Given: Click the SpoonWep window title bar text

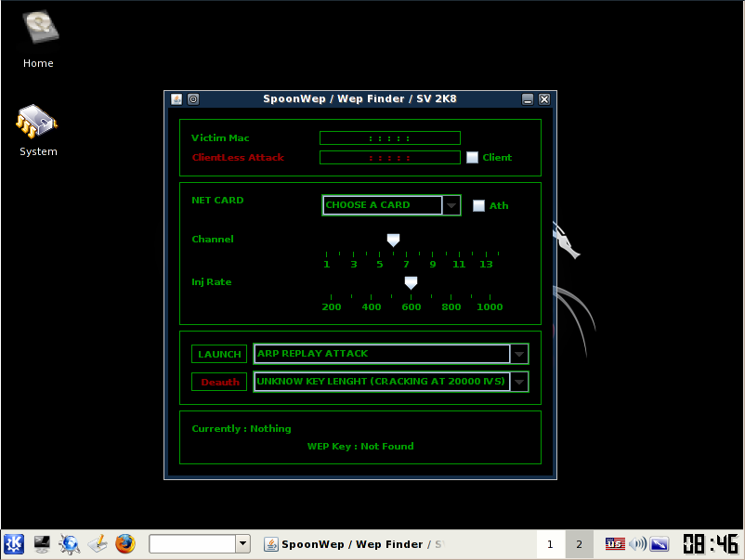Looking at the screenshot, I should click(359, 98).
